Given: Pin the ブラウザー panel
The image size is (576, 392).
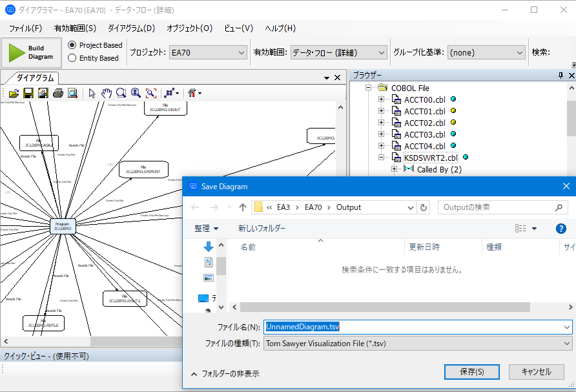Looking at the screenshot, I should pos(561,76).
